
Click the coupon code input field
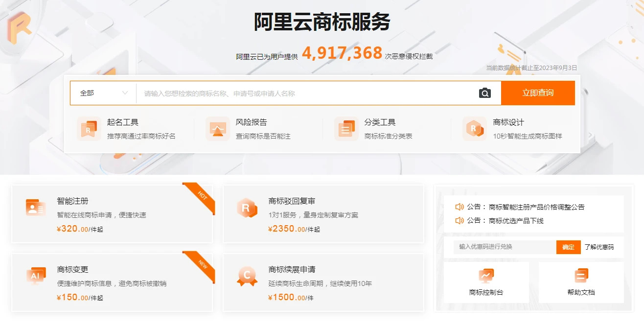click(505, 247)
